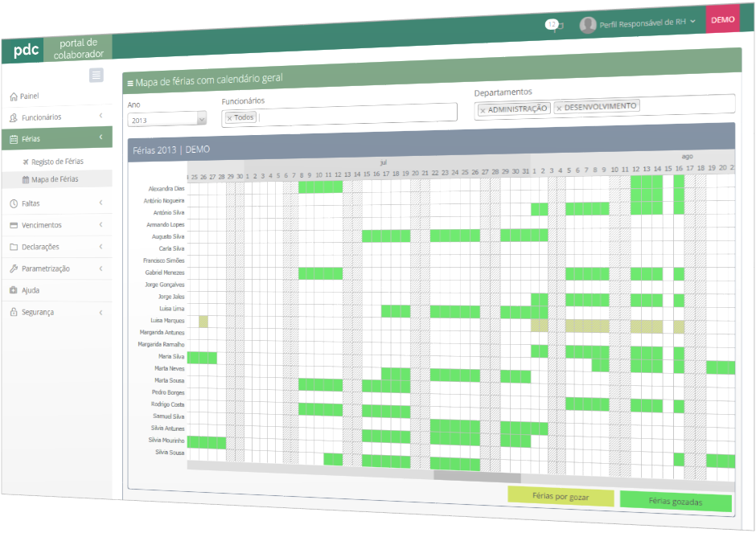Click the Painel home icon

[x=14, y=96]
